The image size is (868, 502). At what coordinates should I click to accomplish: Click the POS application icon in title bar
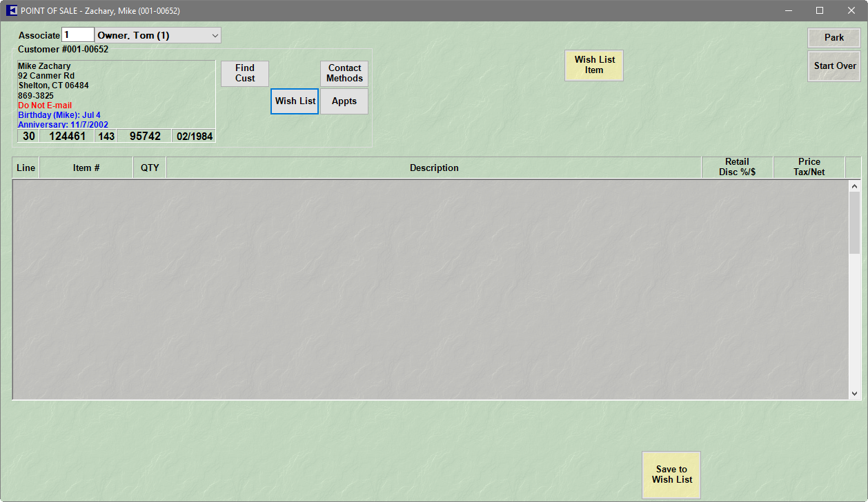12,10
